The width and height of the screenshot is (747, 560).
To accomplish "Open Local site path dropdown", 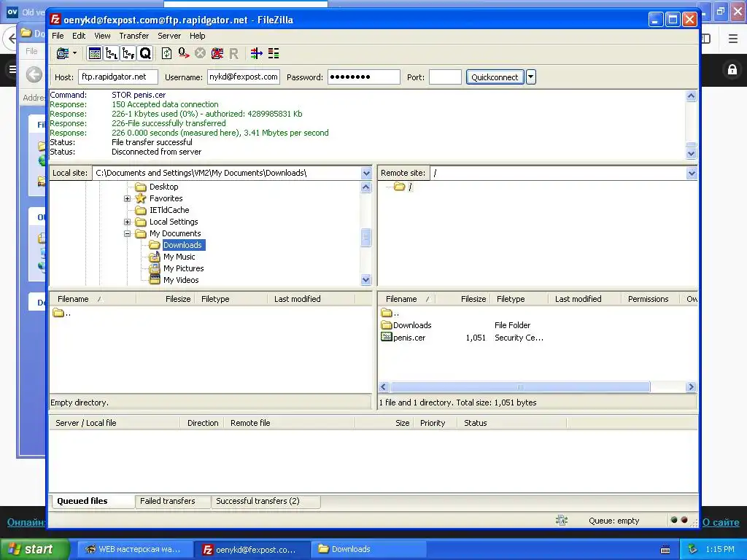I will pos(366,174).
